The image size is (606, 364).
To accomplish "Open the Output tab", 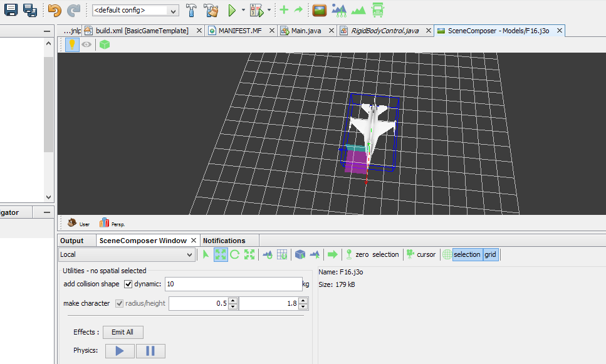I will (72, 241).
